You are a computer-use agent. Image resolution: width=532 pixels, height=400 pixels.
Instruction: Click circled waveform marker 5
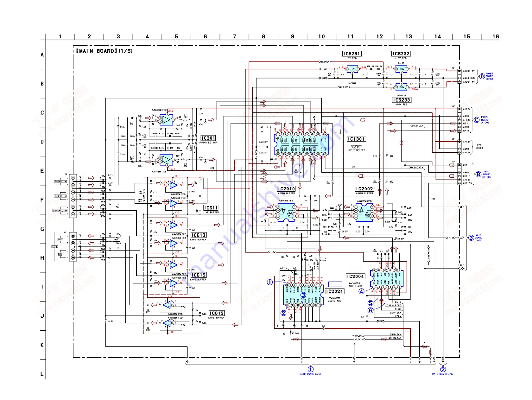(370, 303)
